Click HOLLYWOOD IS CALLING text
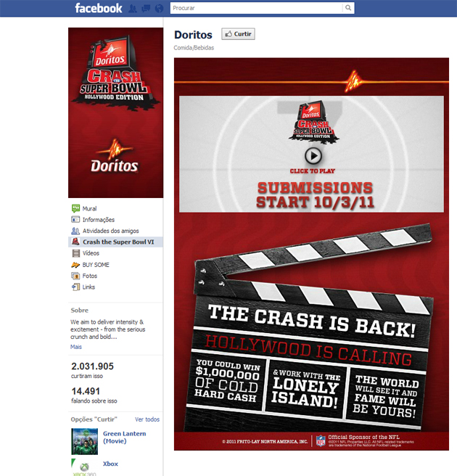Screen dimensions: 457x476 [308, 350]
